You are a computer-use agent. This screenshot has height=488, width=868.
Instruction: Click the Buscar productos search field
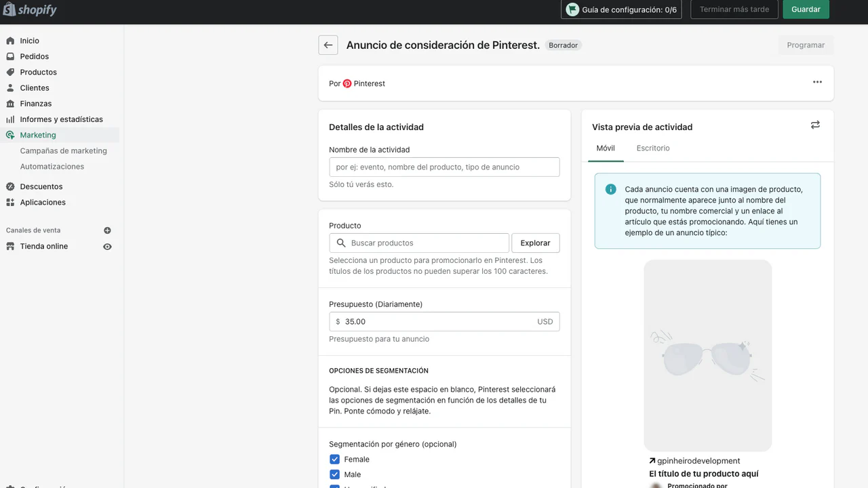pyautogui.click(x=419, y=243)
